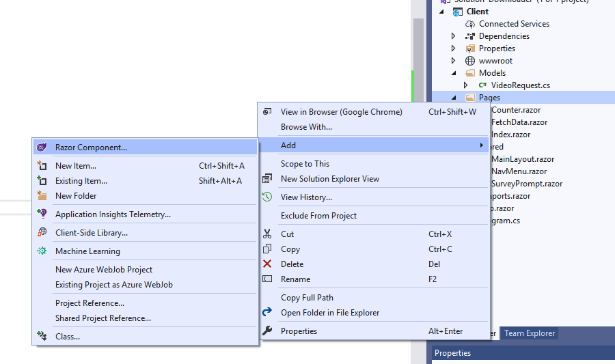Viewport: 615px width, 364px height.
Task: Click the Dependencies icon
Action: [470, 36]
